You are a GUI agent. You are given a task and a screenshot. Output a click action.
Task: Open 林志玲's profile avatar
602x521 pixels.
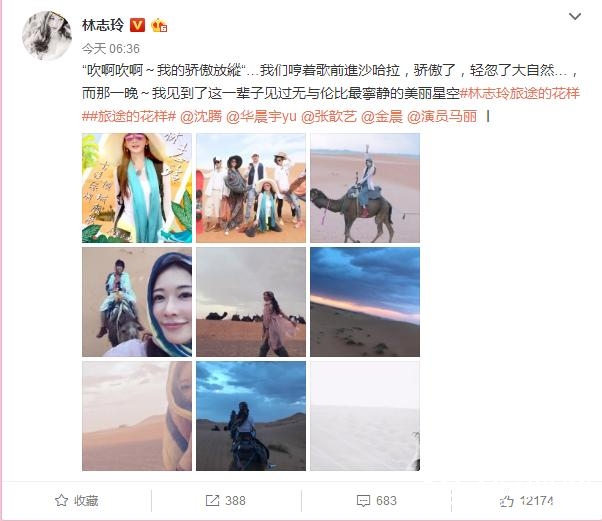pyautogui.click(x=47, y=36)
